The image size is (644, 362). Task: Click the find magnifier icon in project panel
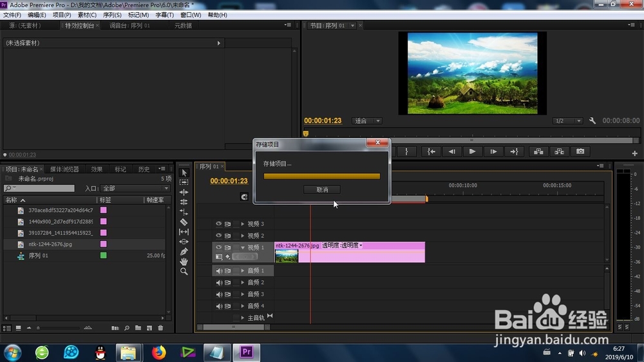click(x=127, y=328)
